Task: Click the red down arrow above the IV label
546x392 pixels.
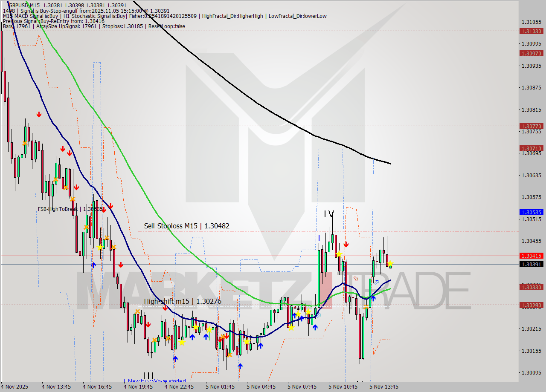Action: click(x=346, y=245)
